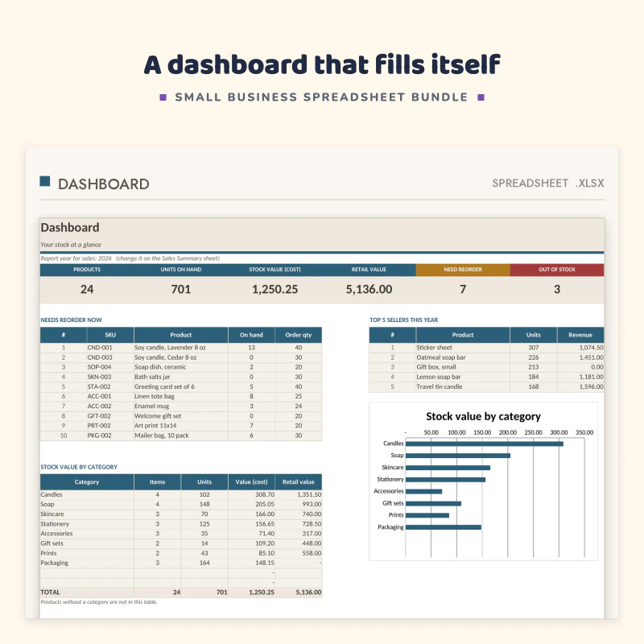The height and width of the screenshot is (644, 644).
Task: Click the Category column header
Action: pos(87,481)
